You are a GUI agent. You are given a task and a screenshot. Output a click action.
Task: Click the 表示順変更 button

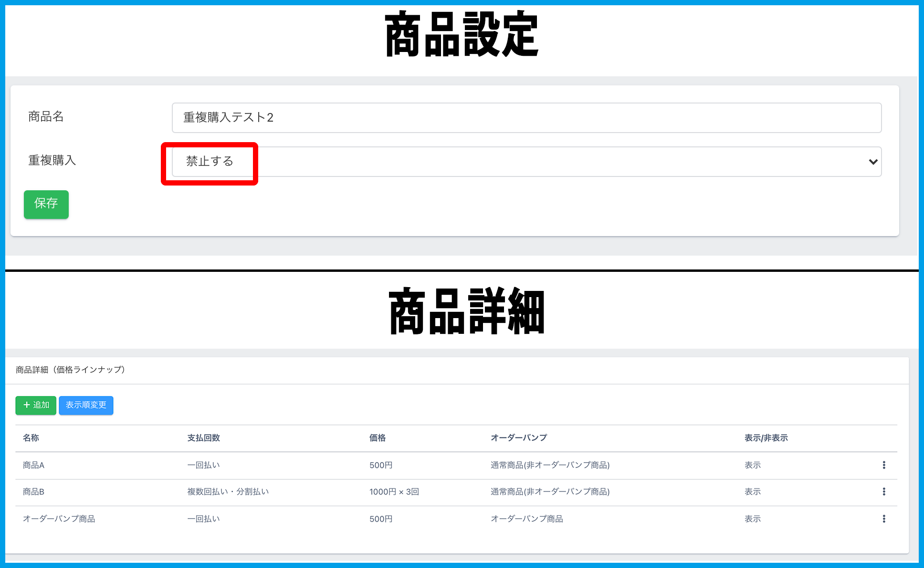point(86,405)
